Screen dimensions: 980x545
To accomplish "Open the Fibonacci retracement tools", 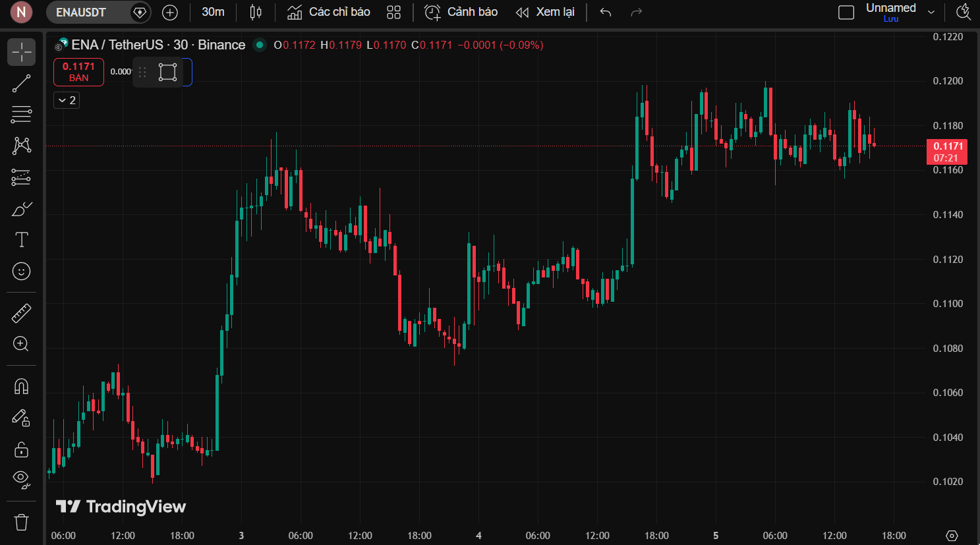I will click(x=21, y=115).
